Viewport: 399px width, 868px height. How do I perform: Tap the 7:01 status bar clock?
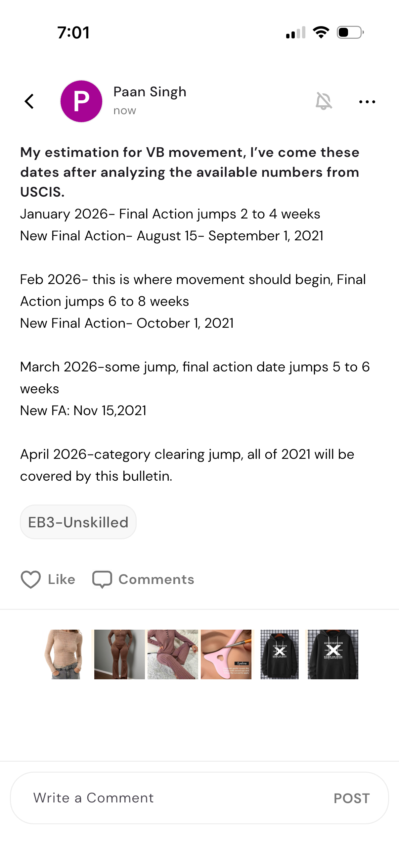(x=73, y=33)
